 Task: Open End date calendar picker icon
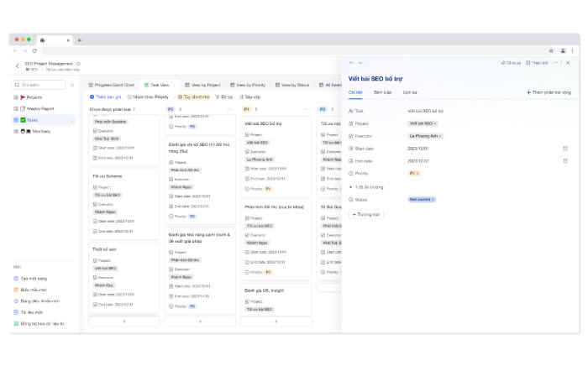[x=565, y=160]
